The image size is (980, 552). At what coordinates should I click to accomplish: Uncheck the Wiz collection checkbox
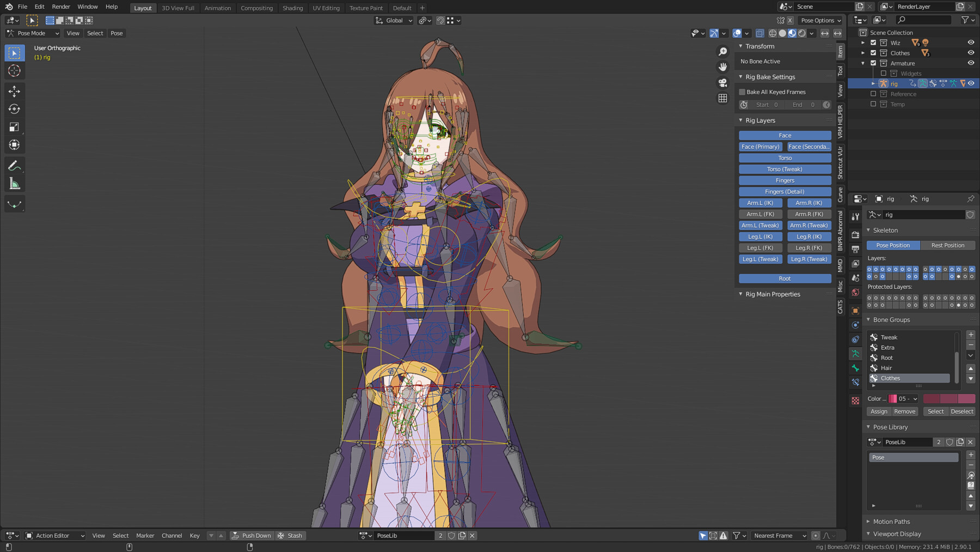(x=873, y=43)
